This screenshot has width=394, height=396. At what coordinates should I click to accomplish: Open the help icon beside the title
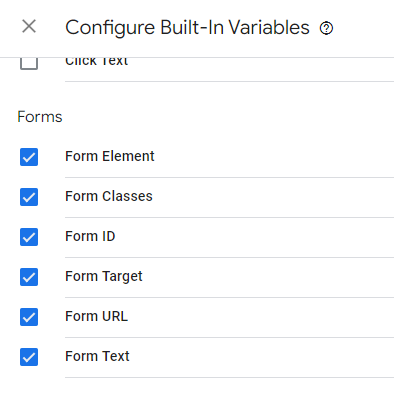(x=326, y=28)
